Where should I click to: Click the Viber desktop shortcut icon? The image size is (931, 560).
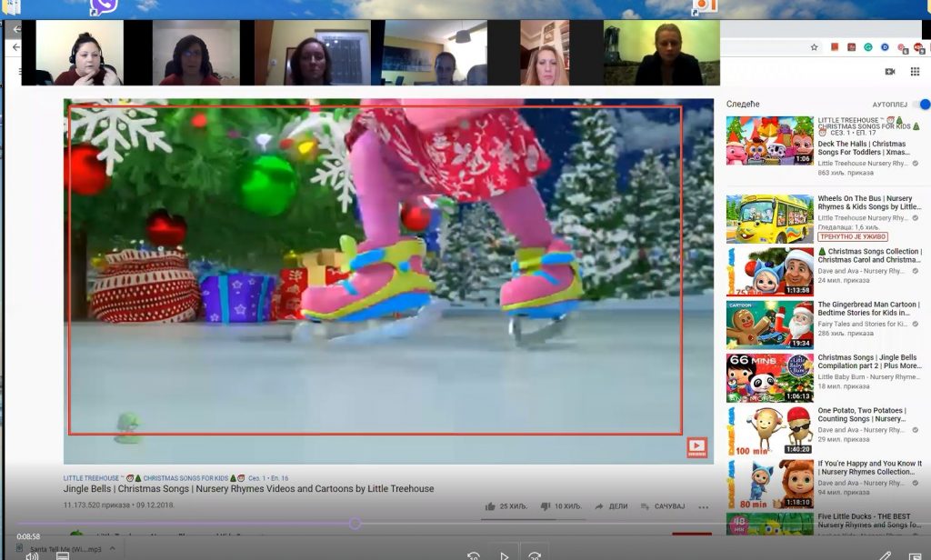105,7
